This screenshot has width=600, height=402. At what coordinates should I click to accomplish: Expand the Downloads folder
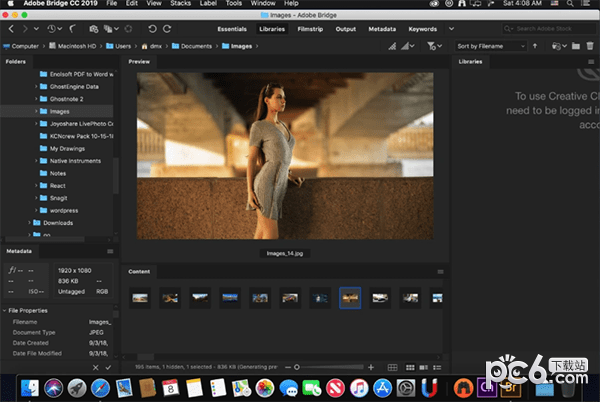tap(29, 223)
